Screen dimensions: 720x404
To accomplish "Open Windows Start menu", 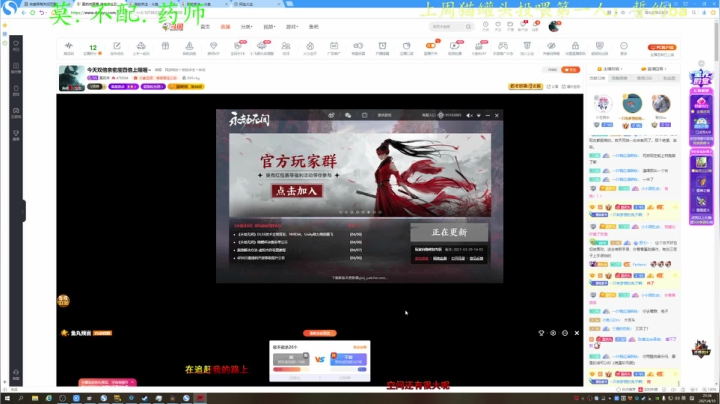I will 7,398.
